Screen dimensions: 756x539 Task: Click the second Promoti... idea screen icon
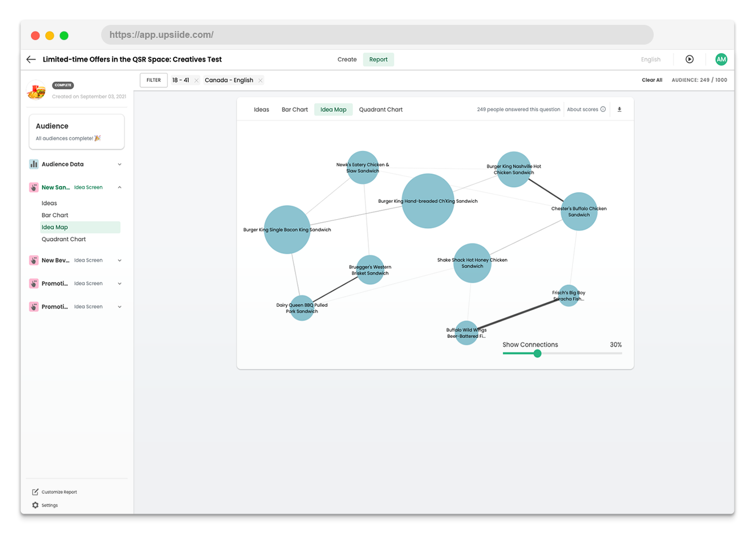coord(34,307)
